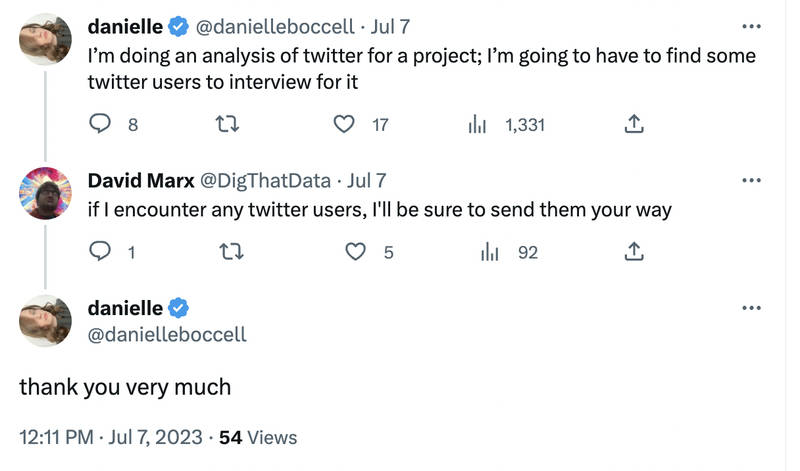Open more options on danielle's first tweet
800x471 pixels.
click(751, 27)
